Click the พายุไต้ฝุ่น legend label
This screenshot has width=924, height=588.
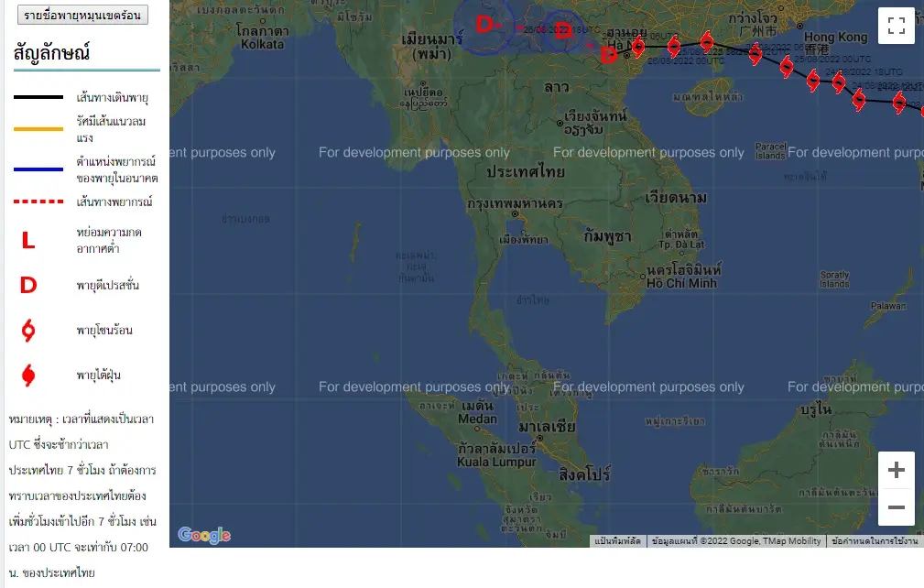click(x=98, y=376)
